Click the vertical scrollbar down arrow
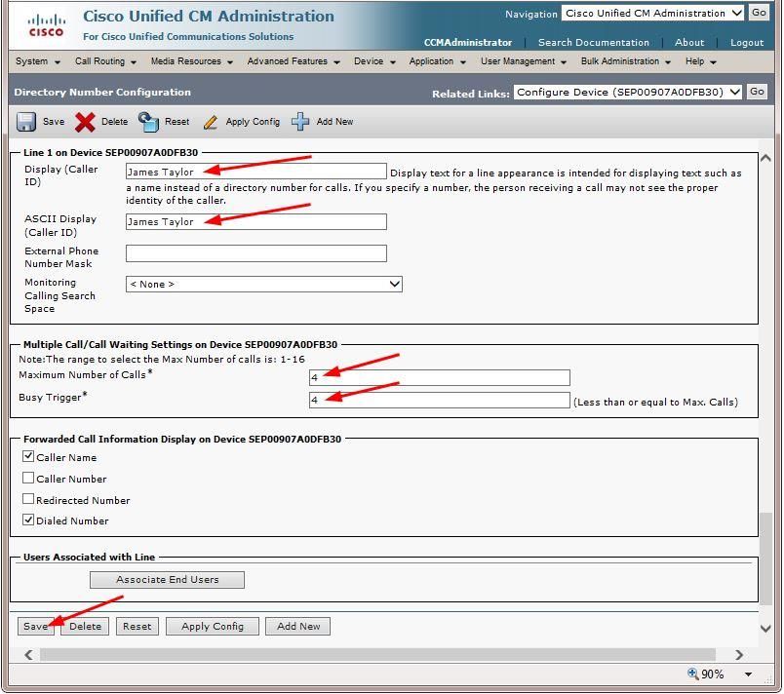This screenshot has height=694, width=784. [765, 628]
